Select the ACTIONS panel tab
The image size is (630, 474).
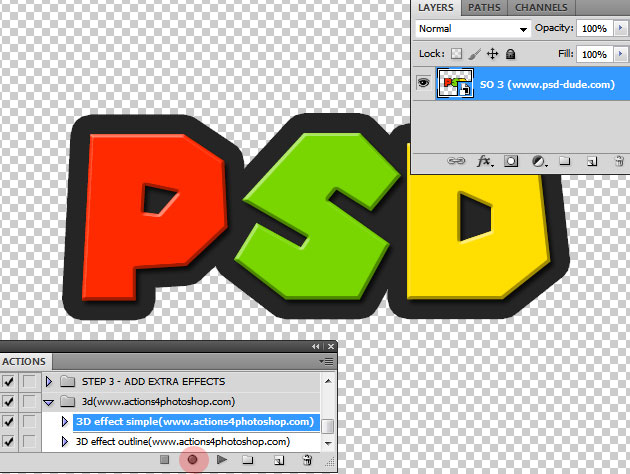[x=24, y=362]
